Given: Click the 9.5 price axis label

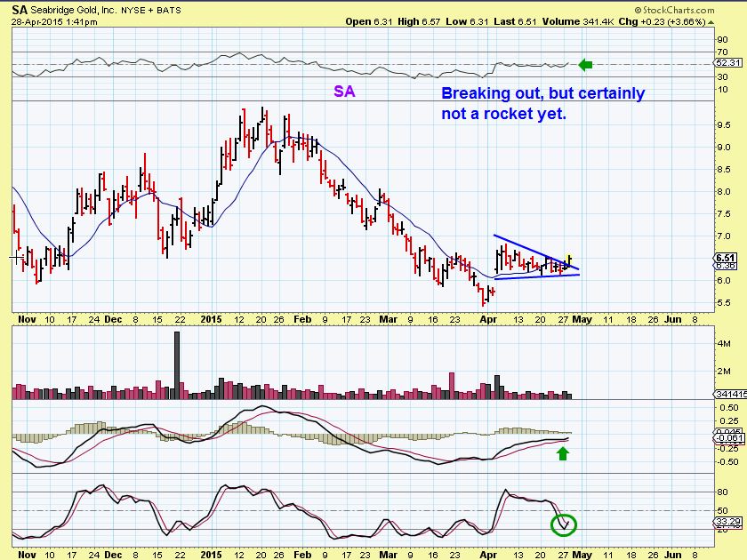Looking at the screenshot, I should tap(723, 125).
